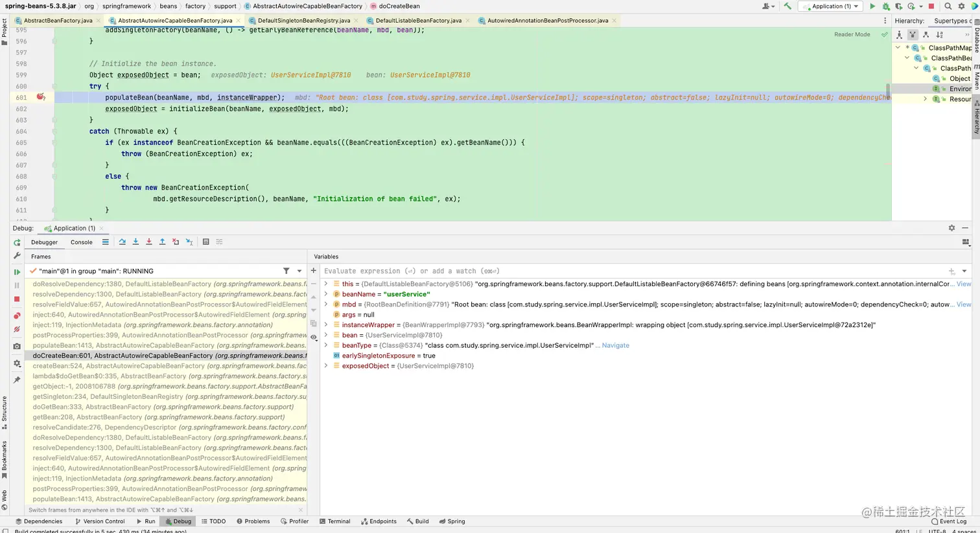
Task: Select the getSingleton:234 stack frame
Action: pyautogui.click(x=166, y=396)
